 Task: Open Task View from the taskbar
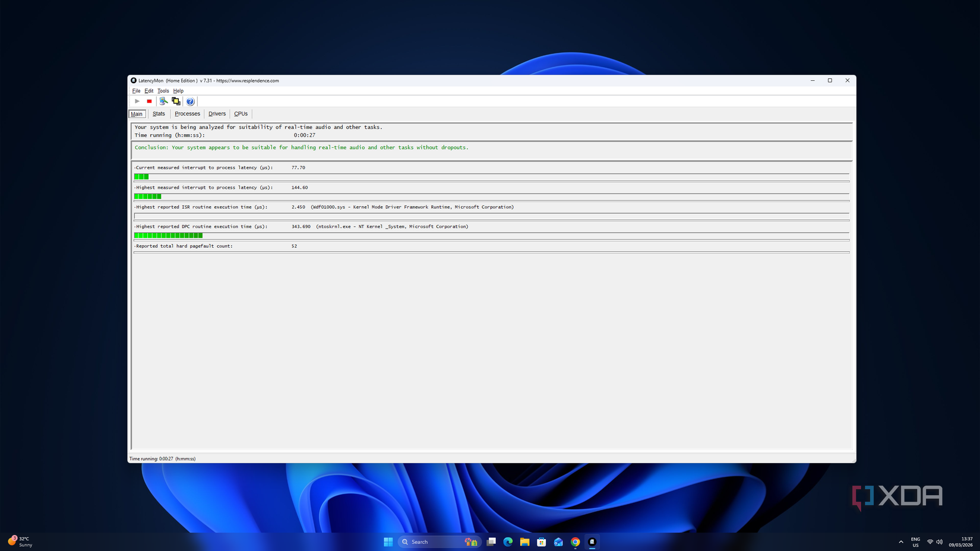pos(491,541)
